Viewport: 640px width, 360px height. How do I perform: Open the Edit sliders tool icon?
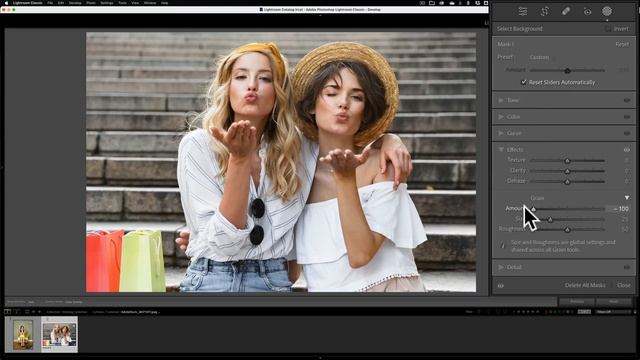coord(522,11)
